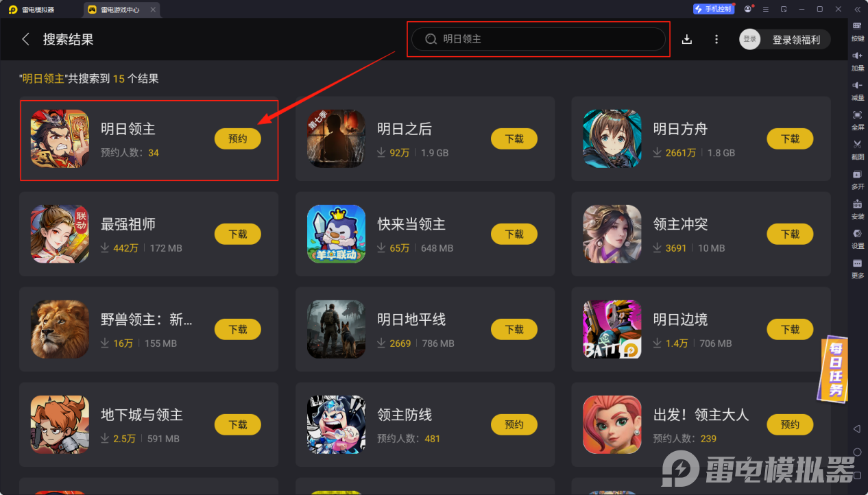Viewport: 868px width, 495px height.
Task: Click the 安装 APK install sidebar icon
Action: point(858,208)
